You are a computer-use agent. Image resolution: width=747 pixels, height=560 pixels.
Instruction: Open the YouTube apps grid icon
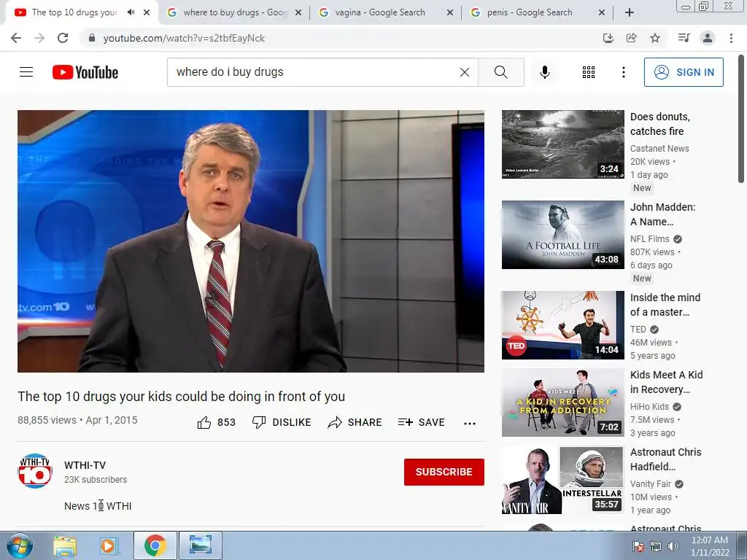589,72
